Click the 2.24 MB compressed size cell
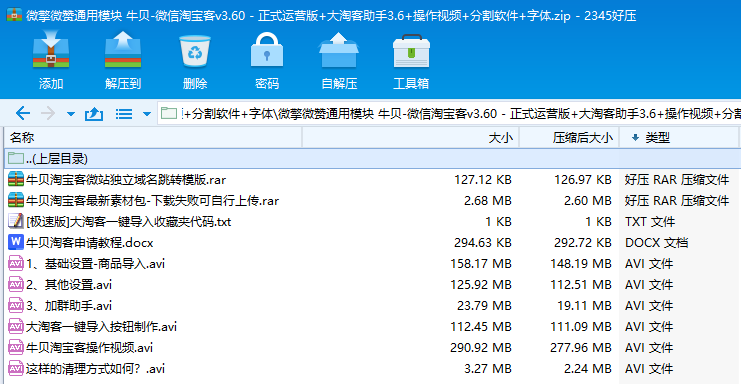The width and height of the screenshot is (741, 384). 588,369
